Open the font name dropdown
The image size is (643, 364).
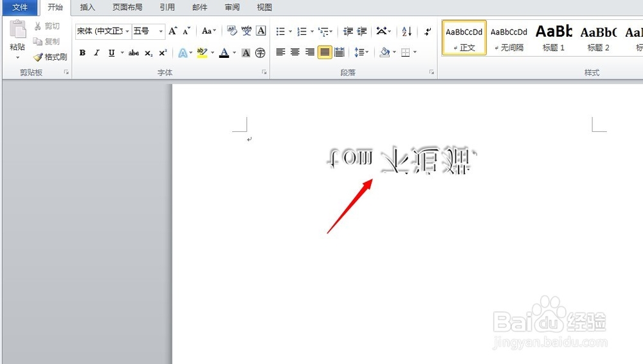tap(127, 31)
